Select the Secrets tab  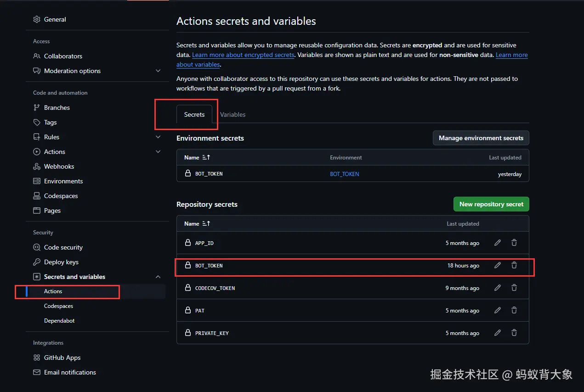194,114
